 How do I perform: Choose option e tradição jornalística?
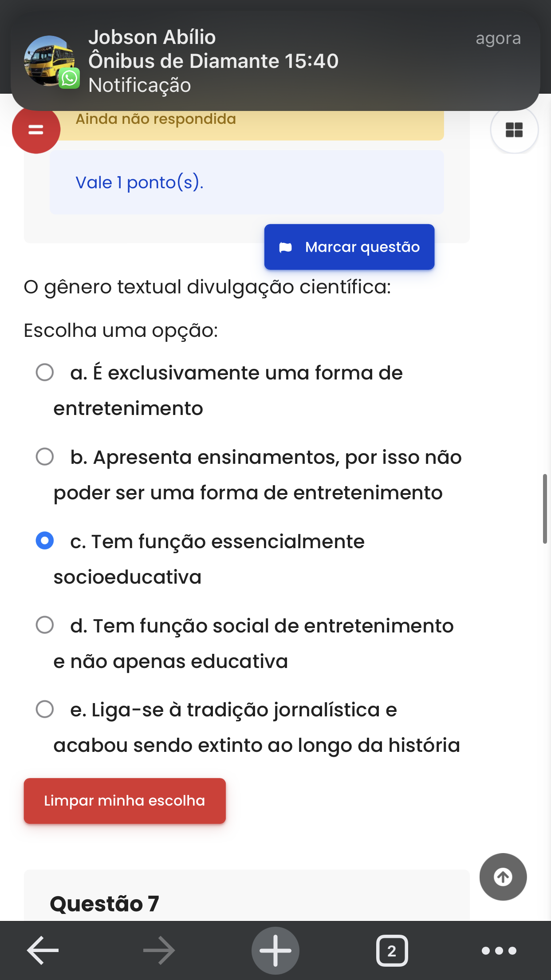45,709
